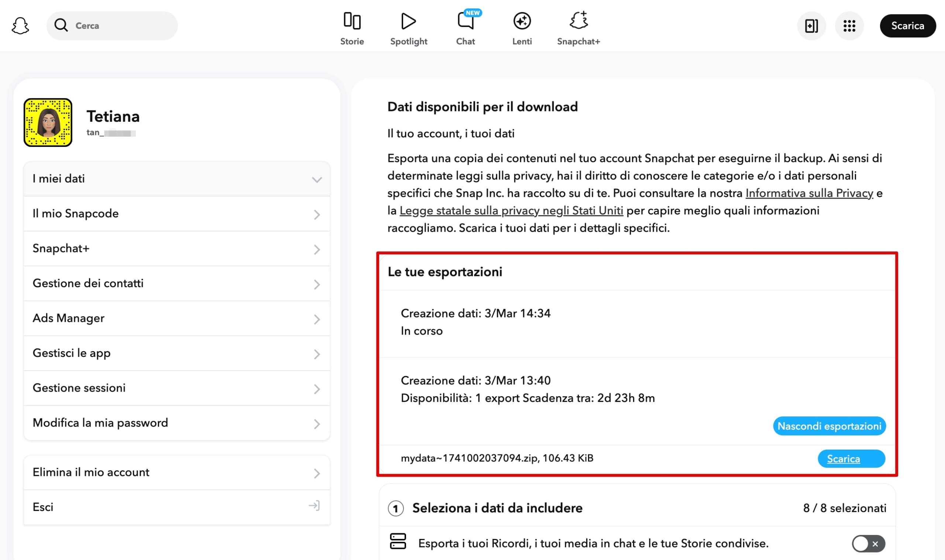945x560 pixels.
Task: Open Gestione sessioni
Action: (x=177, y=388)
